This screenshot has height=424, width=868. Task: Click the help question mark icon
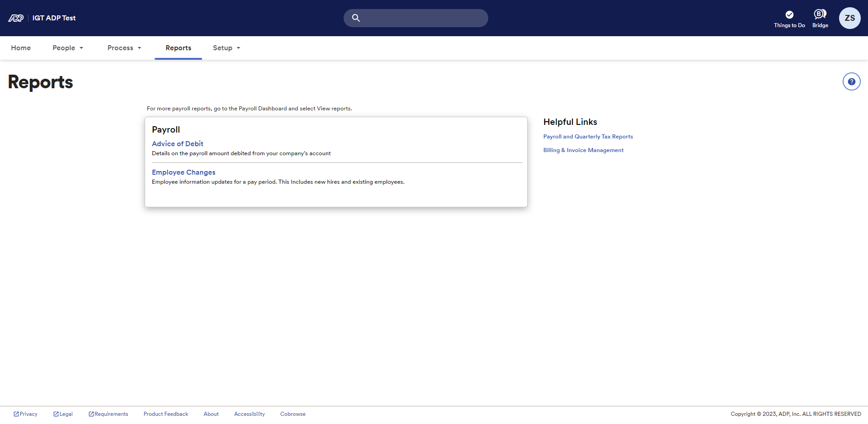pos(851,82)
